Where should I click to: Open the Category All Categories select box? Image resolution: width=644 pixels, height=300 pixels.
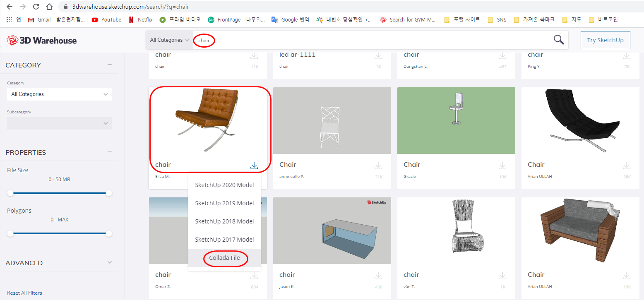click(59, 94)
